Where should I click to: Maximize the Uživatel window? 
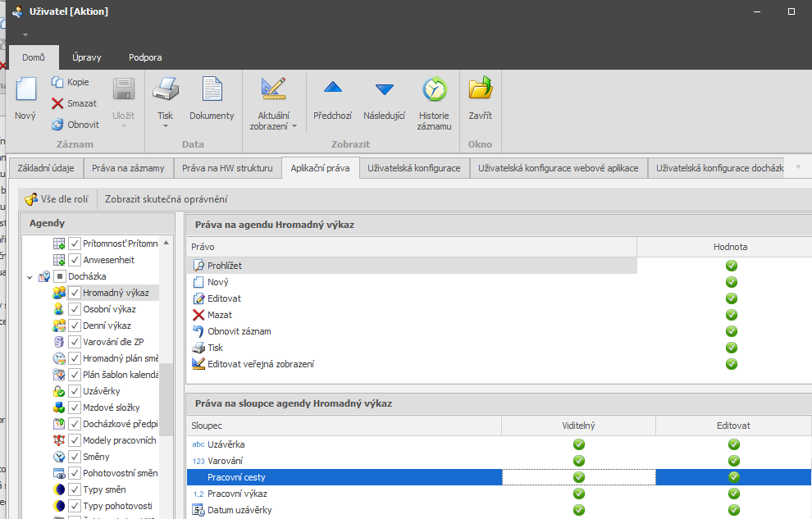coord(791,11)
